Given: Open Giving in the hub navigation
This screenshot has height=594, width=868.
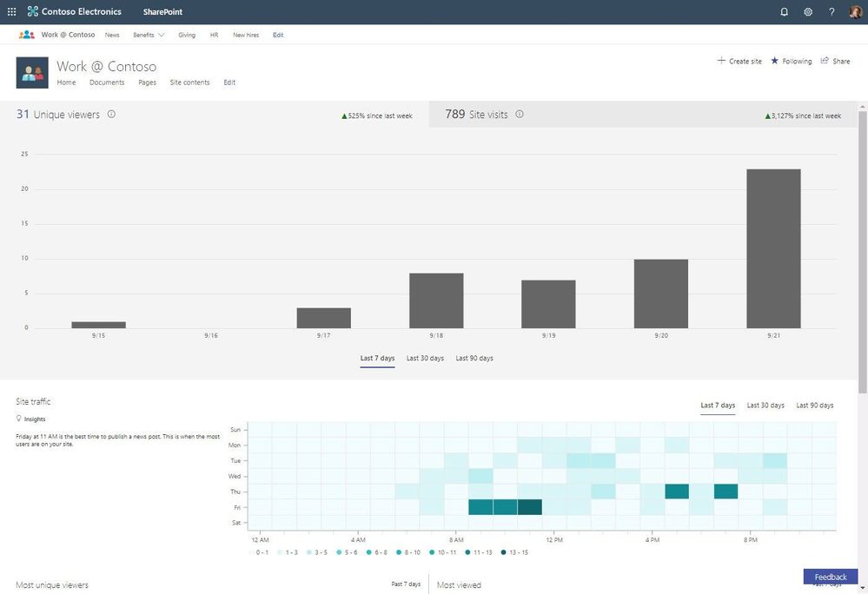Looking at the screenshot, I should pos(187,35).
